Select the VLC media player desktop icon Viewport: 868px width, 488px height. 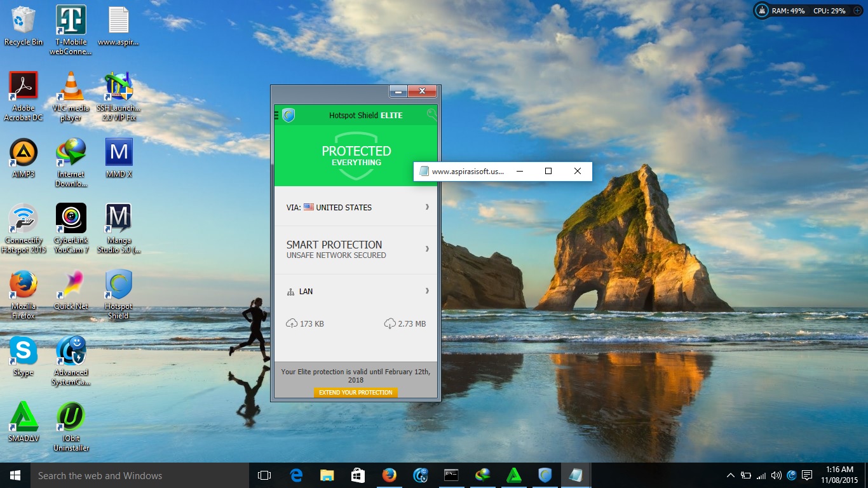click(x=71, y=96)
